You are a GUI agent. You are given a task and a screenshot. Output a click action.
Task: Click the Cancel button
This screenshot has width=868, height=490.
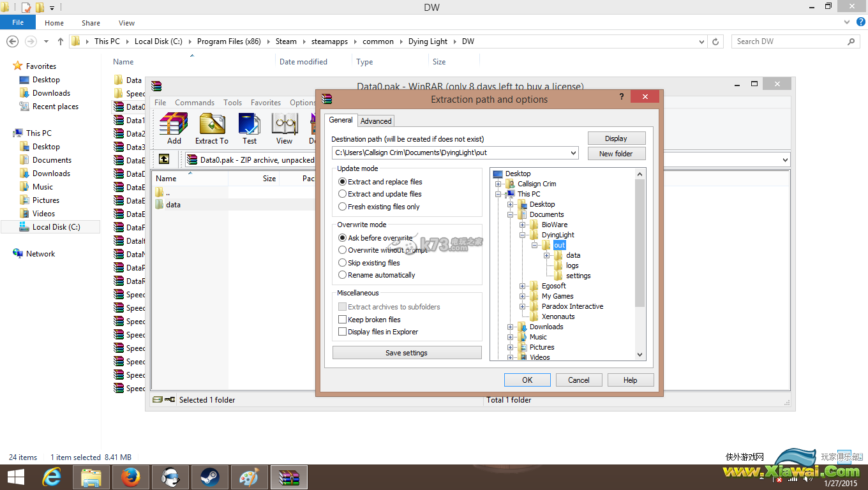point(579,380)
